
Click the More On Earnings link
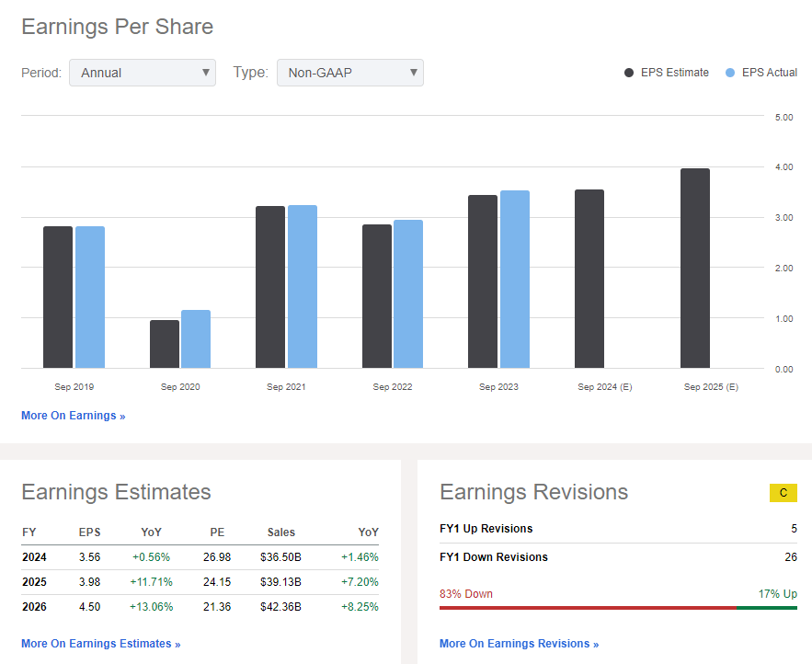coord(73,416)
